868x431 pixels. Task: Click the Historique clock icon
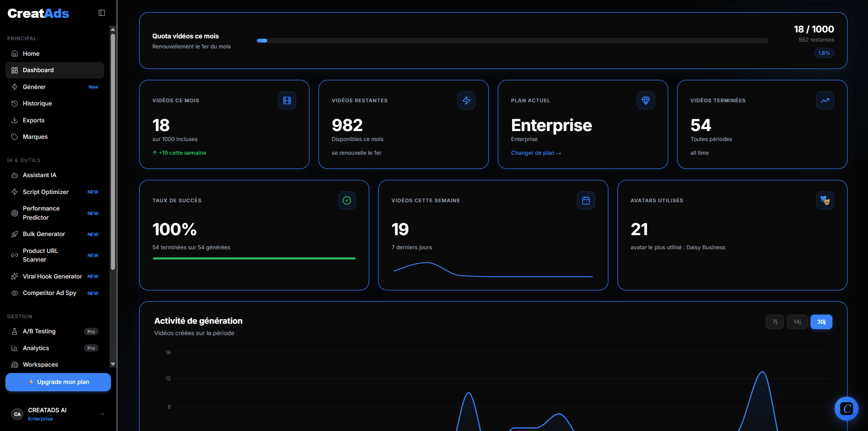pyautogui.click(x=15, y=104)
